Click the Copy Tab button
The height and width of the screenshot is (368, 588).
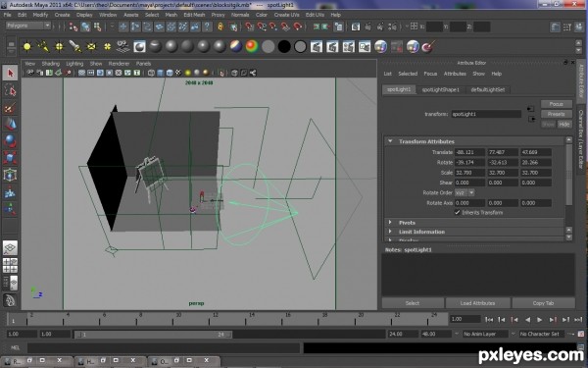(x=543, y=303)
